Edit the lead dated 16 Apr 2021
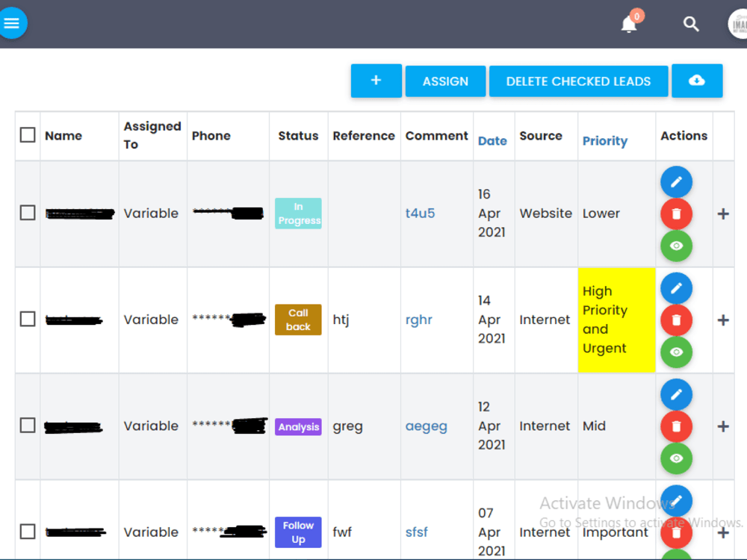Viewport: 747px width, 560px height. pos(676,181)
